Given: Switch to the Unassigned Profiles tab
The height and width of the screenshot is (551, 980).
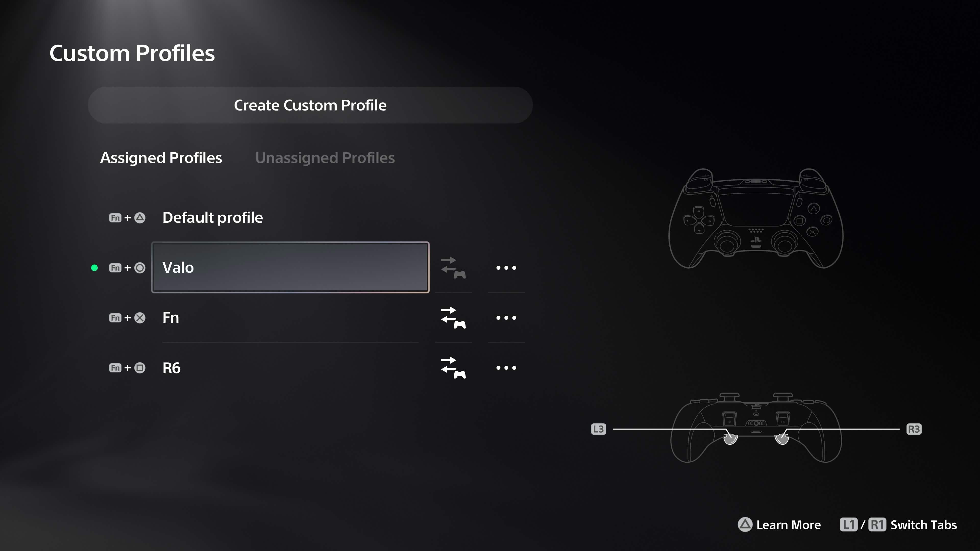Looking at the screenshot, I should click(325, 157).
